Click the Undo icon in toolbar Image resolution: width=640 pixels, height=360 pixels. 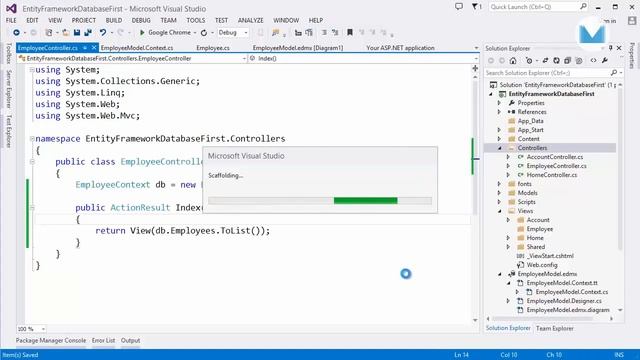click(x=102, y=32)
